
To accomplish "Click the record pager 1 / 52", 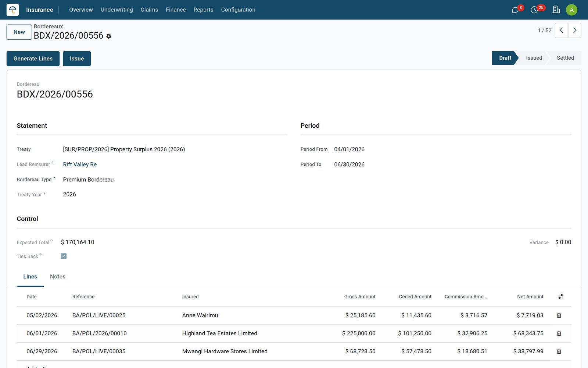I will coord(544,31).
